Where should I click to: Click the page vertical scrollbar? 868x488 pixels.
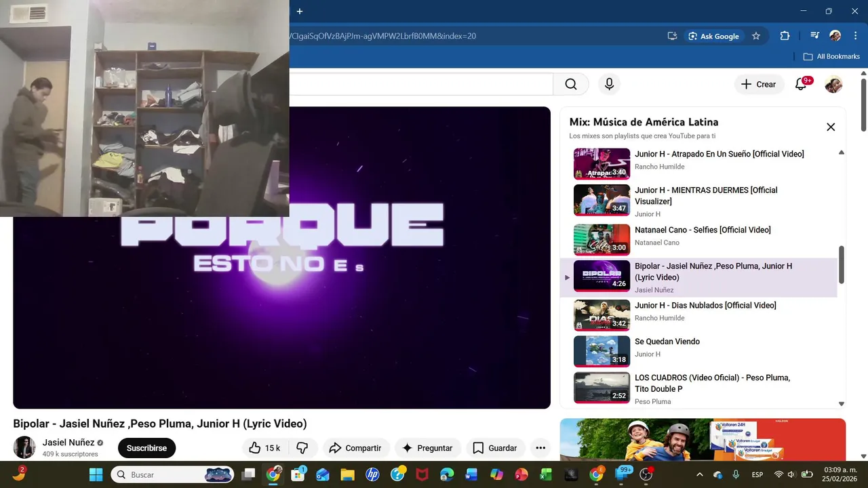coord(863,104)
